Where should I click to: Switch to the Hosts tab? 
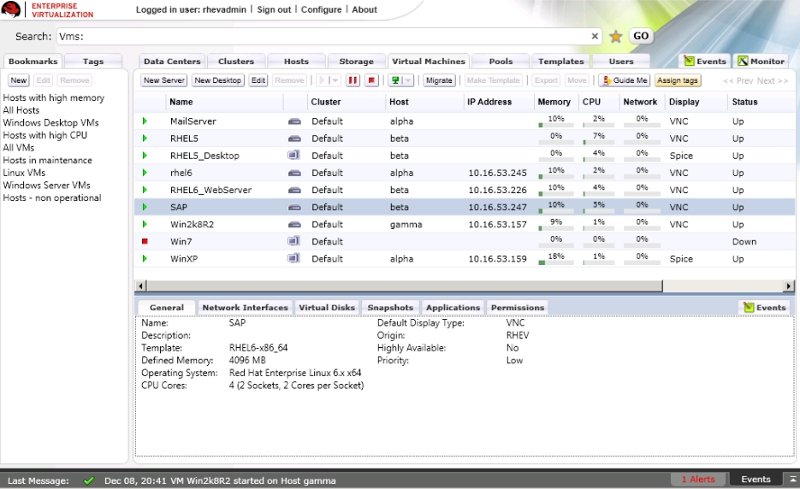click(296, 61)
